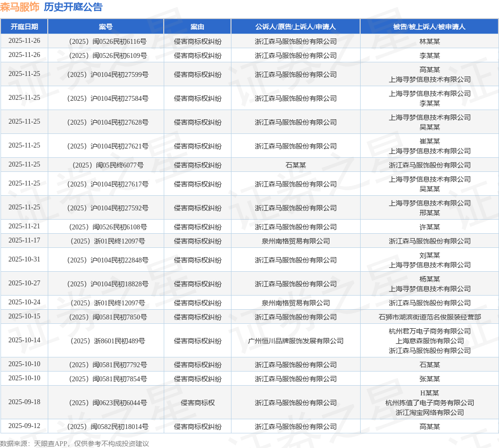Click defendant 石某某 in the 7792 row
Image resolution: width=499 pixels, height=448 pixels.
pyautogui.click(x=430, y=365)
